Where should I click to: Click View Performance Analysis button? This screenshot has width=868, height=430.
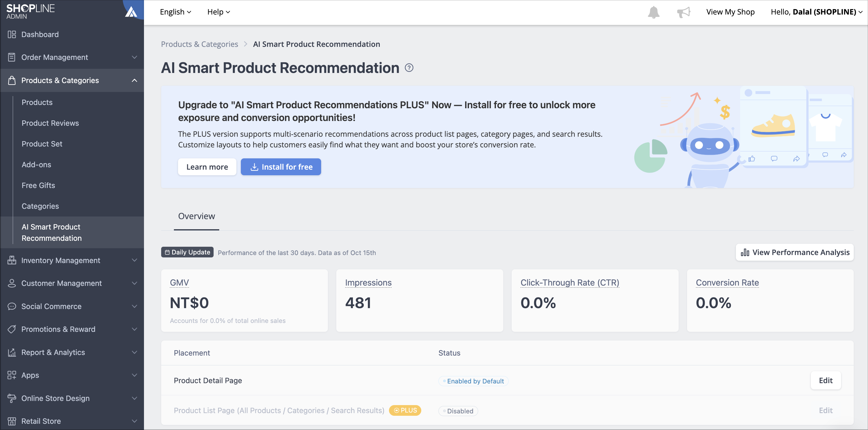[x=795, y=252]
